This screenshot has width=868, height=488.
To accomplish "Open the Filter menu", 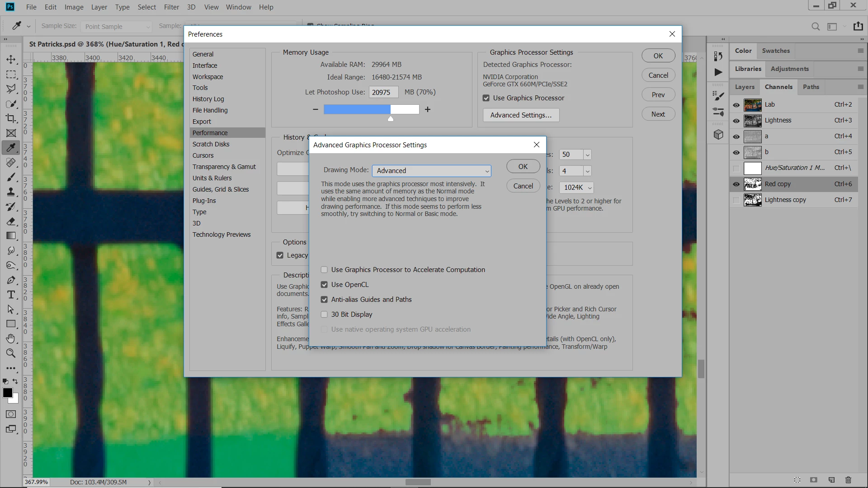I will point(171,7).
